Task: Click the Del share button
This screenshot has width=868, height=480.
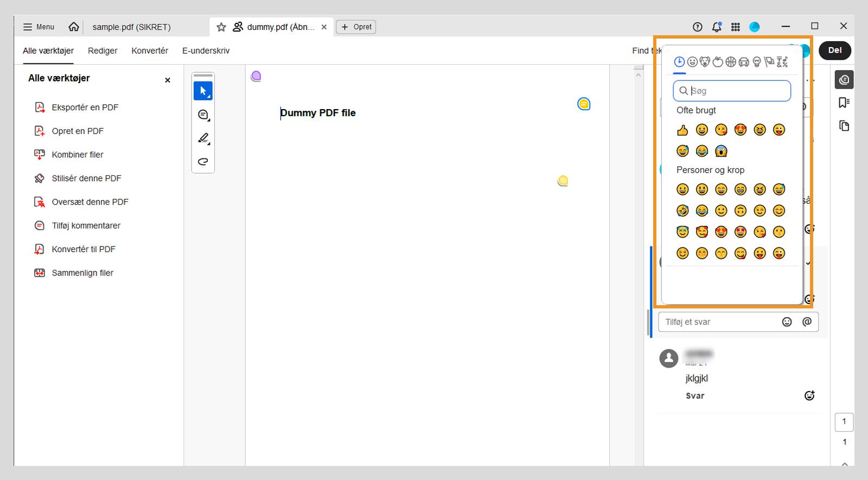Action: 834,50
